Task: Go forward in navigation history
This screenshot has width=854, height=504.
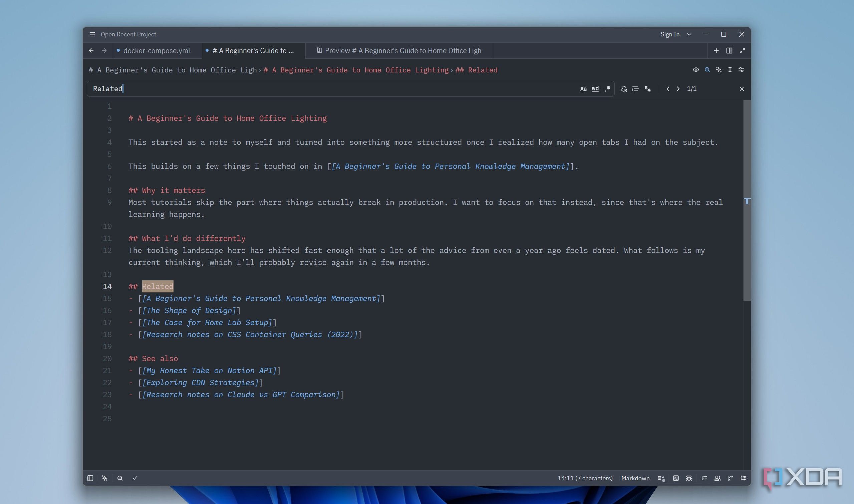Action: [x=104, y=51]
